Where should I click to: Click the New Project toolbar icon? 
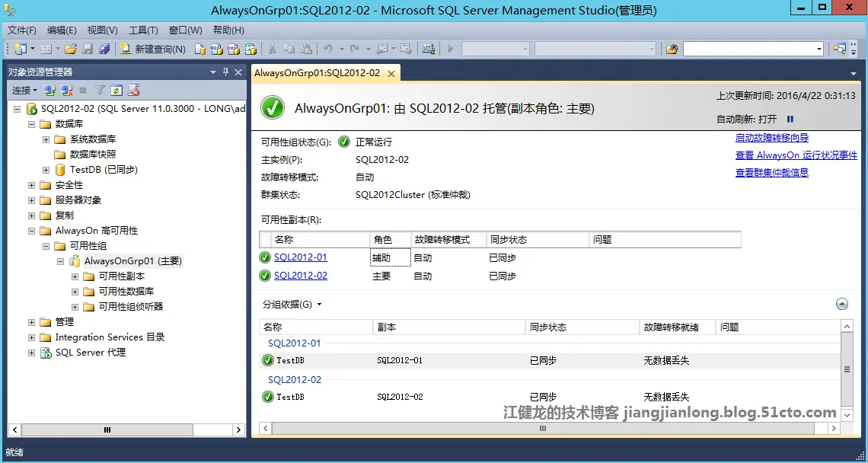[21, 49]
